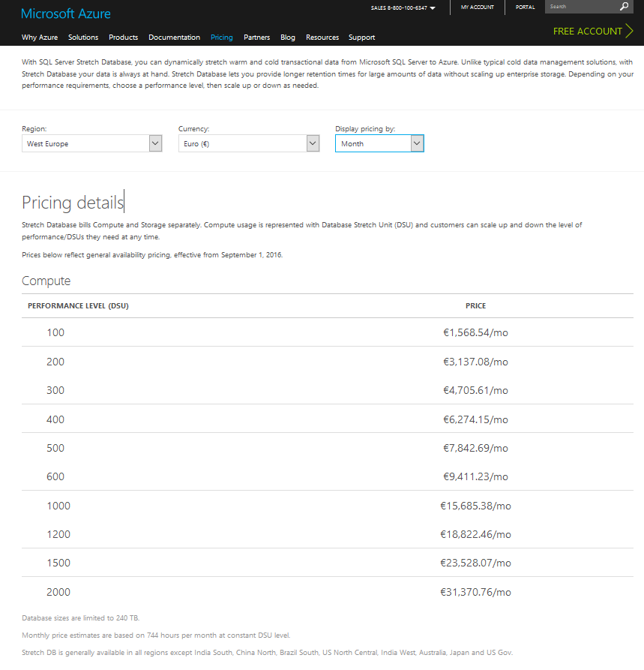Click the Free Account arrow chevron
This screenshot has height=670, width=644.
click(x=629, y=32)
